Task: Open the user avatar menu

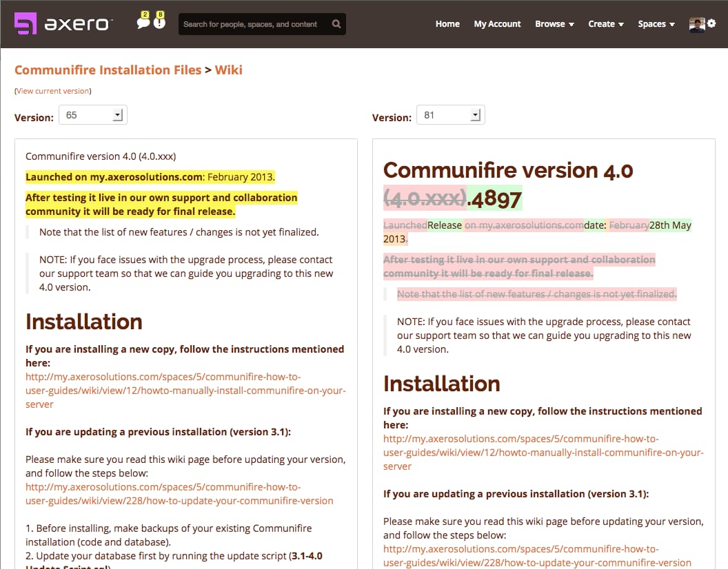Action: 697,25
